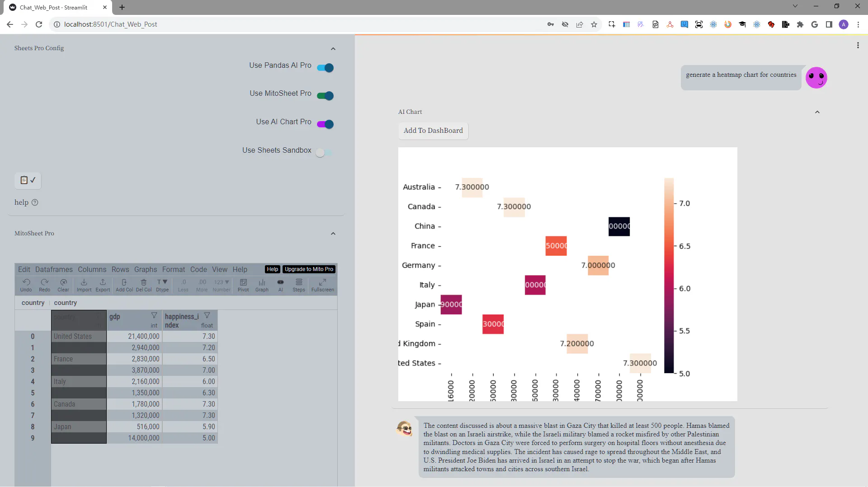Image resolution: width=868 pixels, height=487 pixels.
Task: Open the Number format tool
Action: pyautogui.click(x=222, y=285)
